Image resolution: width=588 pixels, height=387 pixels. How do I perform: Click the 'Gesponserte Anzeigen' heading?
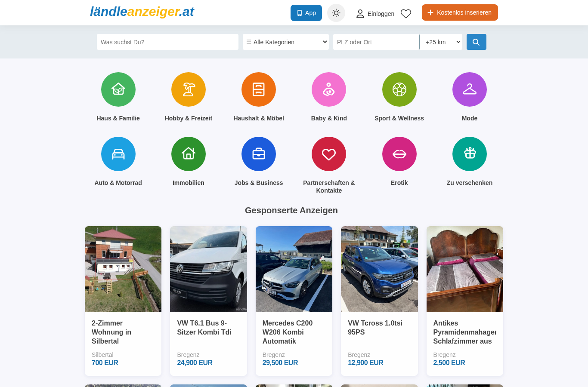coord(291,210)
